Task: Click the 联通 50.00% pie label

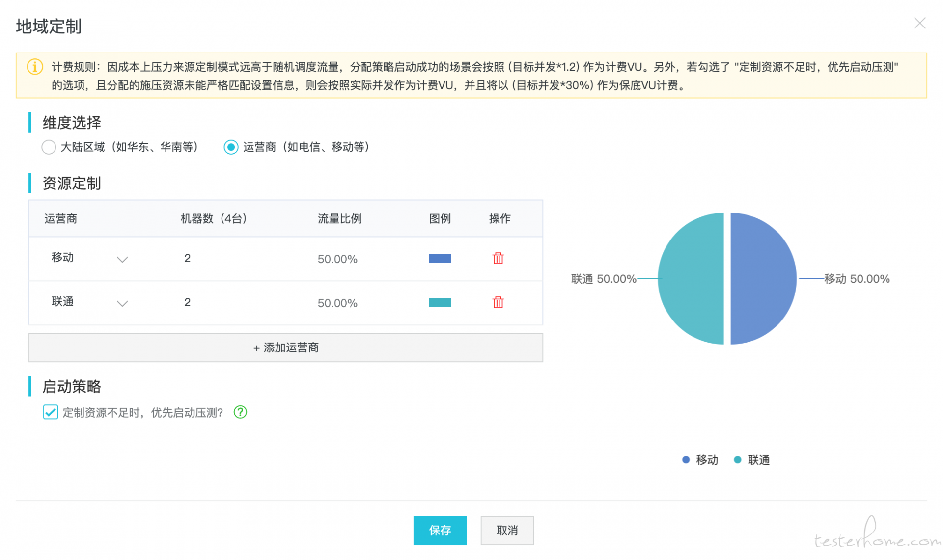Action: pyautogui.click(x=604, y=279)
